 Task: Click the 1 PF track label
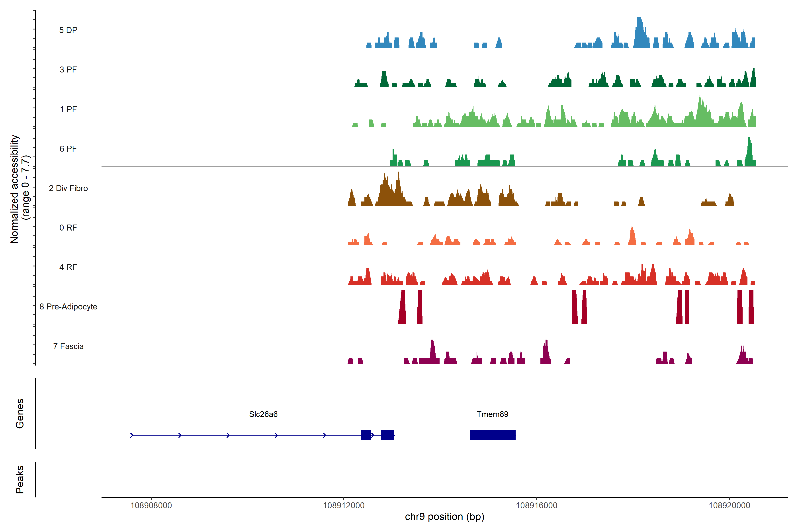[68, 109]
